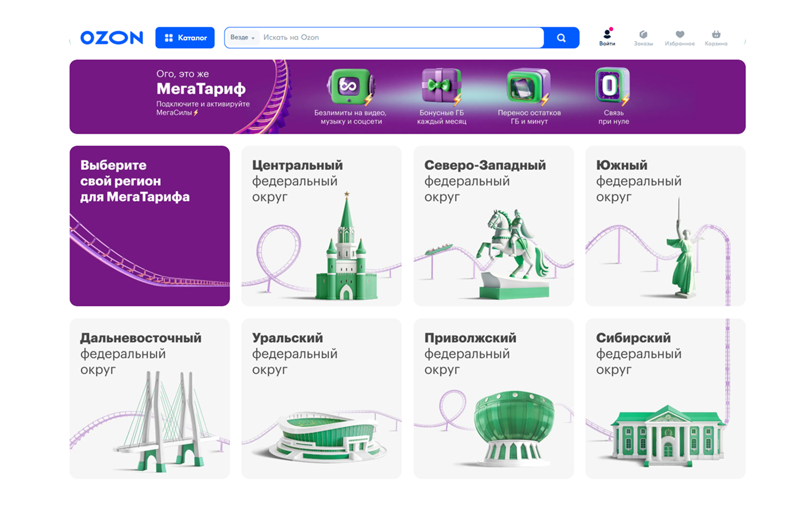Select the Приволжский федеральный округ card
812x508 pixels.
(x=493, y=398)
